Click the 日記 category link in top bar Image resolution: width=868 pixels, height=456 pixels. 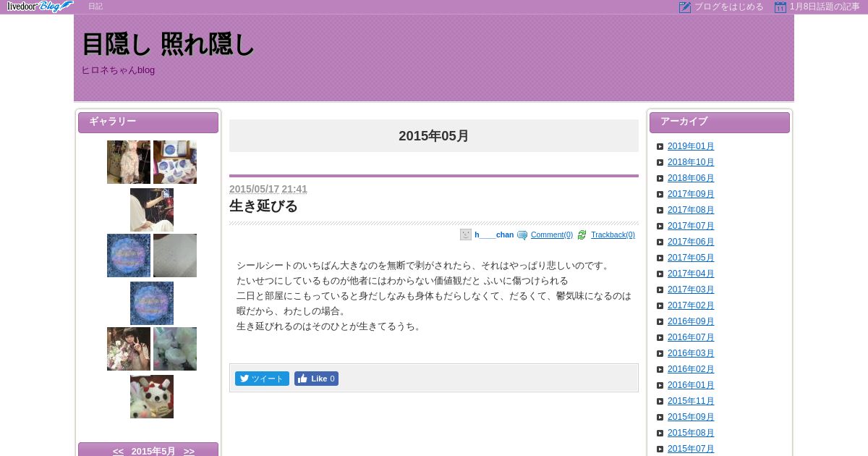(x=95, y=7)
